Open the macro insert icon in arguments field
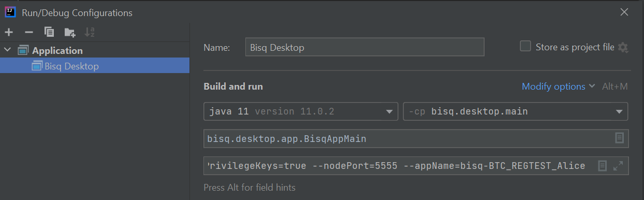This screenshot has height=200, width=644. click(x=602, y=166)
